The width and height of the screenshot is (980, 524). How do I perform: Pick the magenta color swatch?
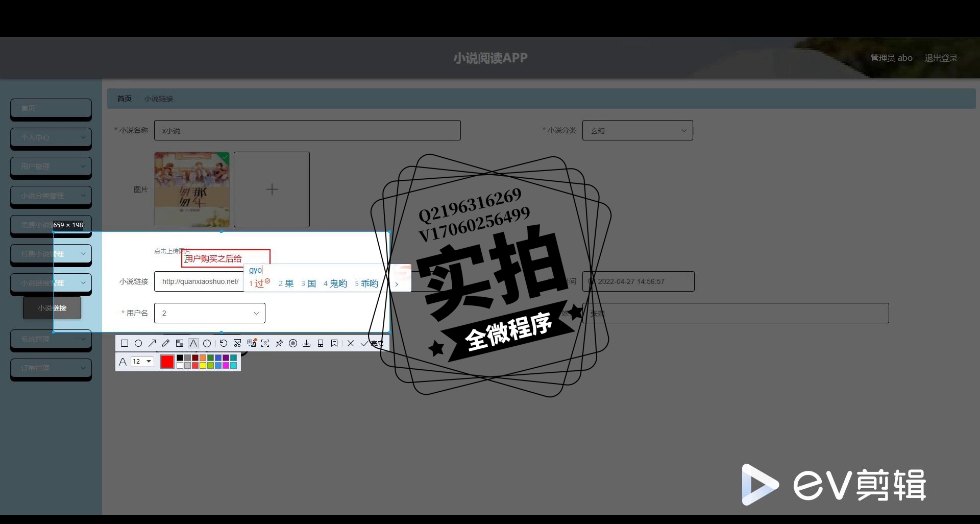(x=226, y=365)
